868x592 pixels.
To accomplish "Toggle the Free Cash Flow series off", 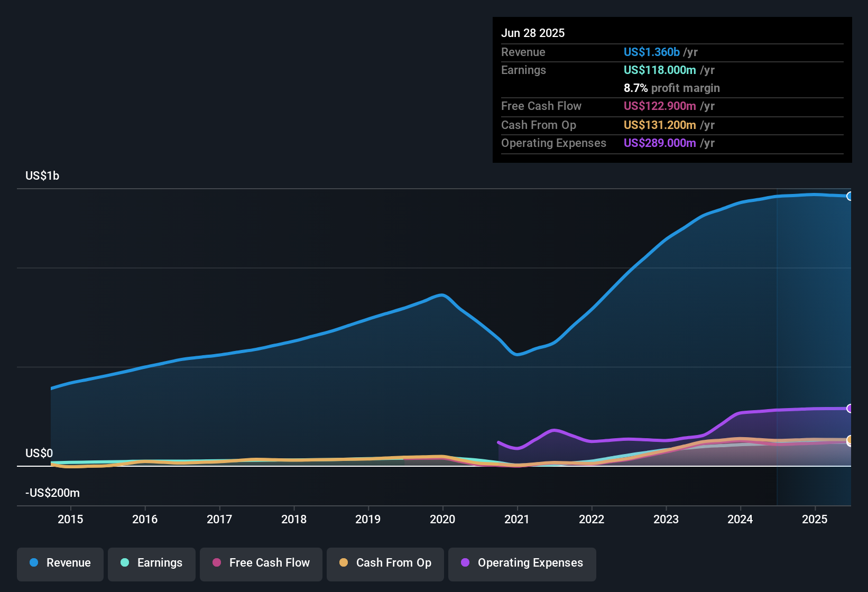I will (x=261, y=563).
